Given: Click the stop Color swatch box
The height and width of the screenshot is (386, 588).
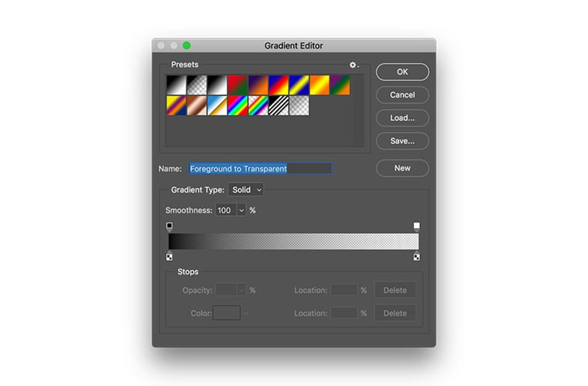Looking at the screenshot, I should click(x=226, y=313).
